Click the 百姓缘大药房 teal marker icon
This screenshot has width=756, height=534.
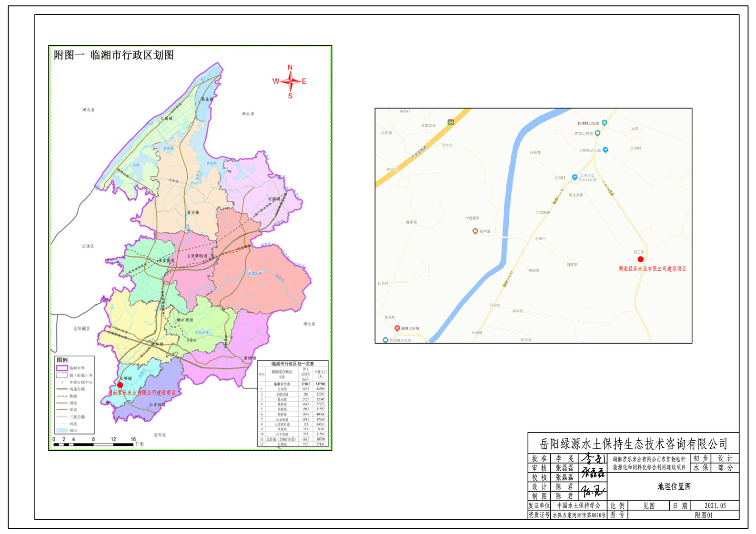(385, 340)
